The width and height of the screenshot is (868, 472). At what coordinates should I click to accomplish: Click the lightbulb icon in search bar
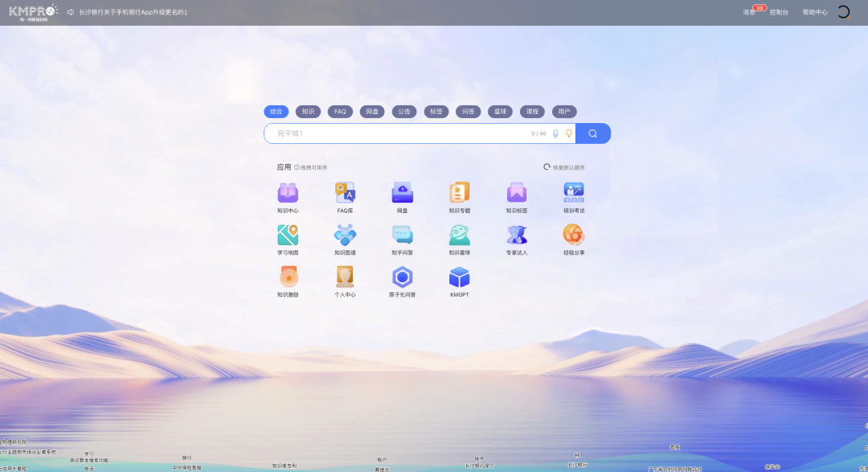[x=569, y=133]
